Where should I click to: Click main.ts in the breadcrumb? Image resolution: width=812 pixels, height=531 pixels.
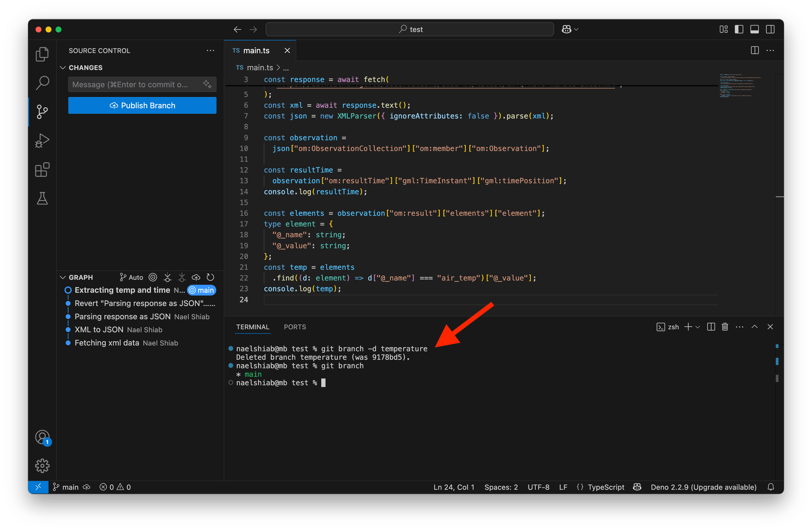pos(260,67)
